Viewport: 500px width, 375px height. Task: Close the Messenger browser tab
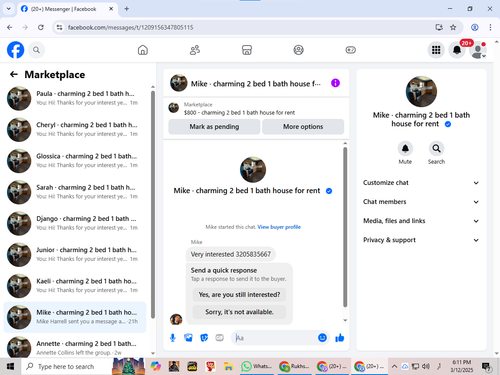coord(111,9)
